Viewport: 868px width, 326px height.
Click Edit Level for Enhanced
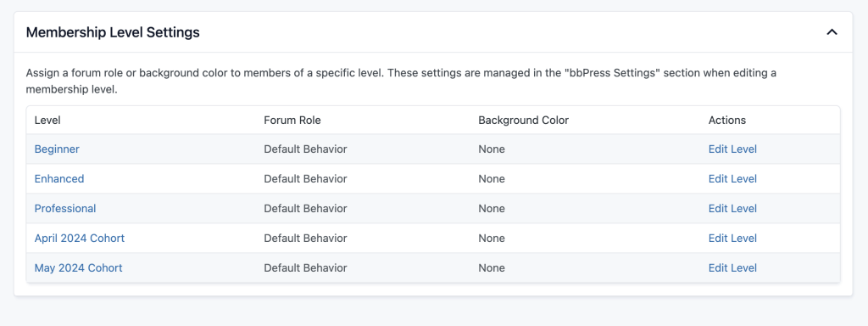[x=732, y=178]
